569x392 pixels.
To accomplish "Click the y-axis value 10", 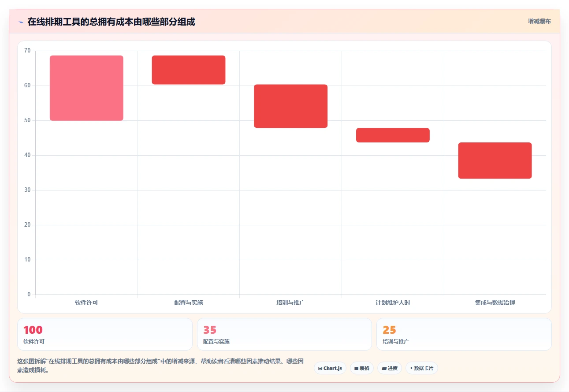I will tap(27, 260).
